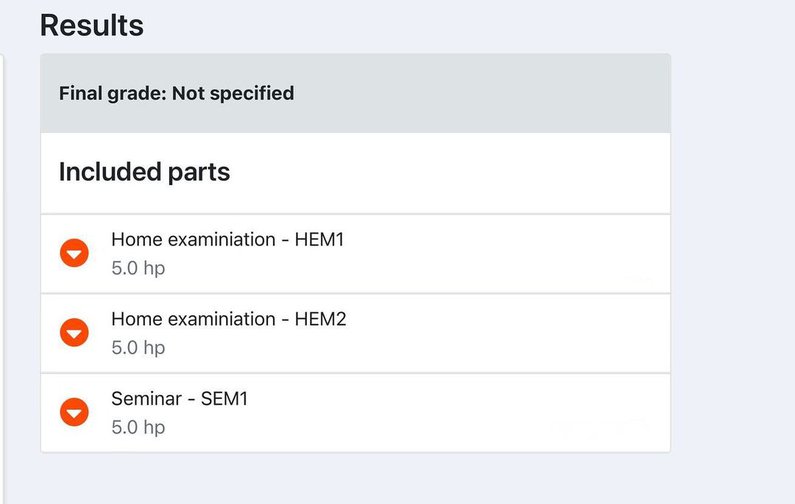
Task: Expand HEM2 using its orange arrow icon
Action: point(75,332)
